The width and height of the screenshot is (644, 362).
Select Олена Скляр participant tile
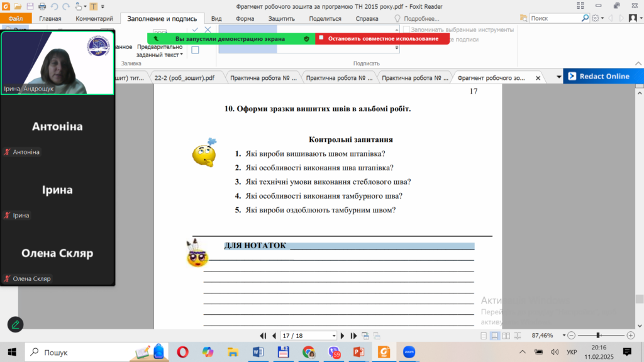[x=57, y=253]
